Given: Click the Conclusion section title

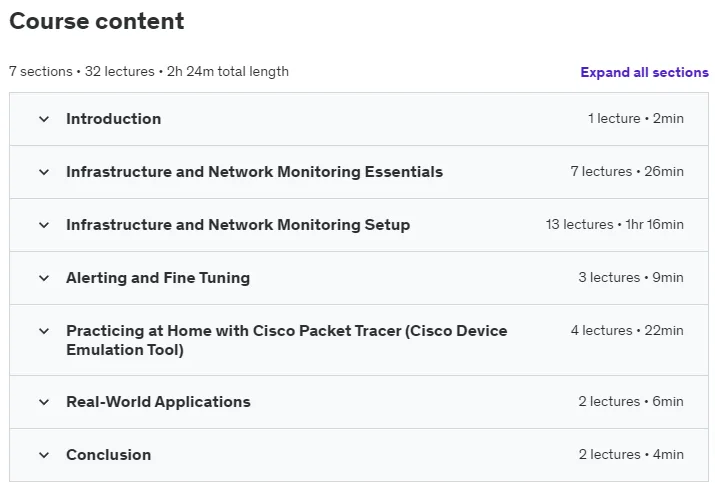Looking at the screenshot, I should [109, 454].
